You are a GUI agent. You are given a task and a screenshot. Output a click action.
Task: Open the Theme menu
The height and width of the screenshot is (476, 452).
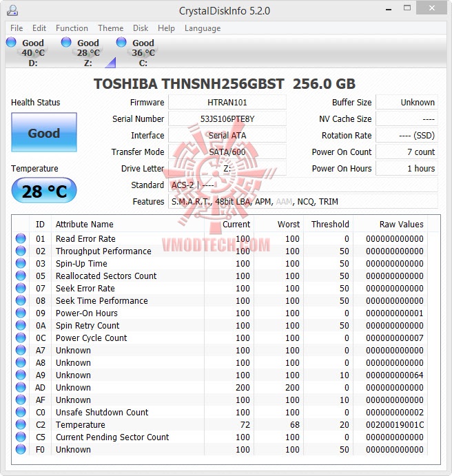[110, 28]
